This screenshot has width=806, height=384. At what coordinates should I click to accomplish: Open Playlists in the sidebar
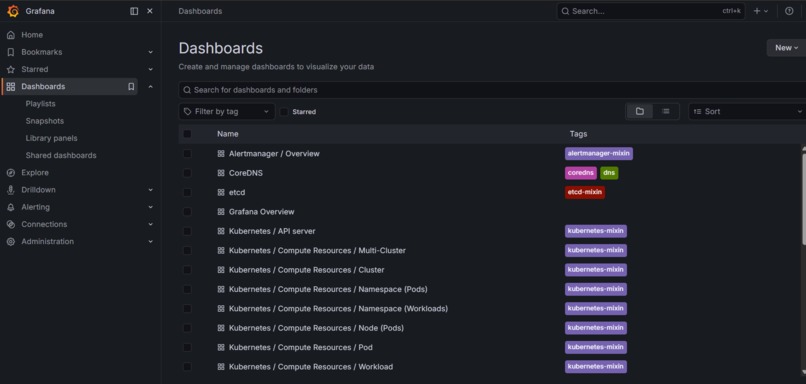[x=41, y=104]
